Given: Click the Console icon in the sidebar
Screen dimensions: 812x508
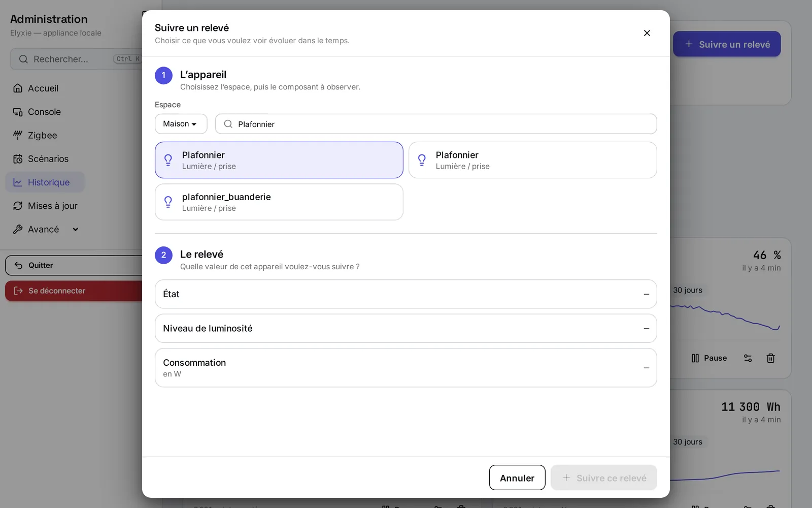Looking at the screenshot, I should coord(18,112).
